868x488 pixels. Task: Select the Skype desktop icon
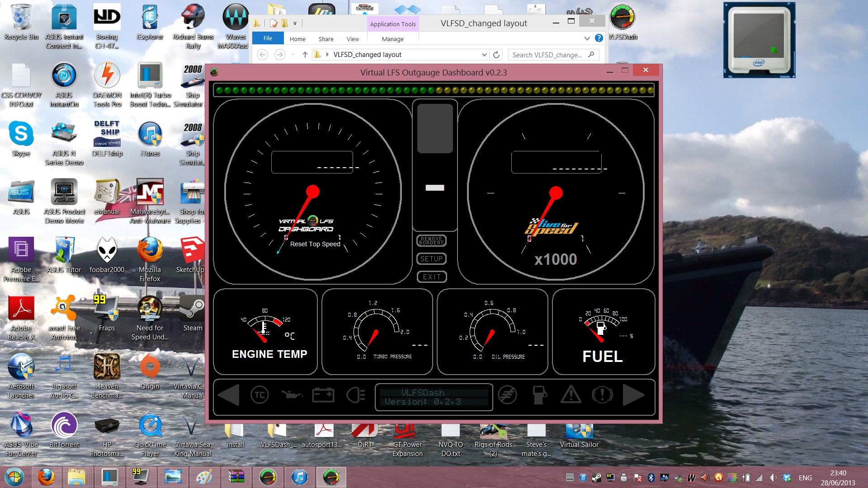(x=21, y=138)
